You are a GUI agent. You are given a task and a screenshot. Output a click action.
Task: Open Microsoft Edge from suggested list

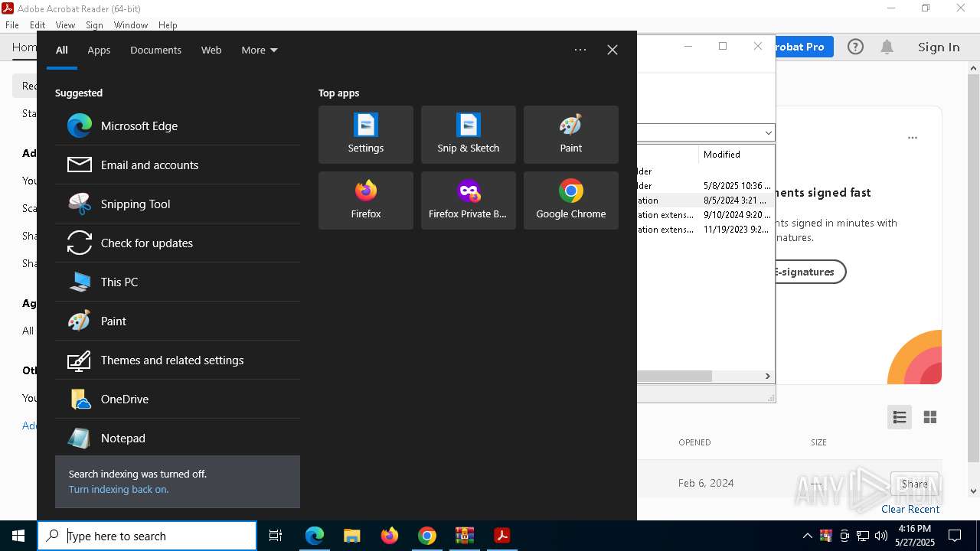pos(178,126)
